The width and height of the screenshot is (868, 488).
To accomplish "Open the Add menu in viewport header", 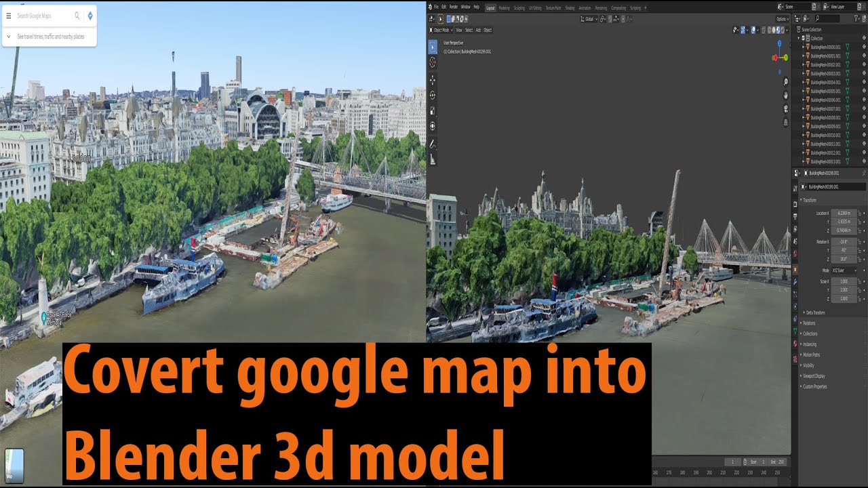I will pos(478,30).
